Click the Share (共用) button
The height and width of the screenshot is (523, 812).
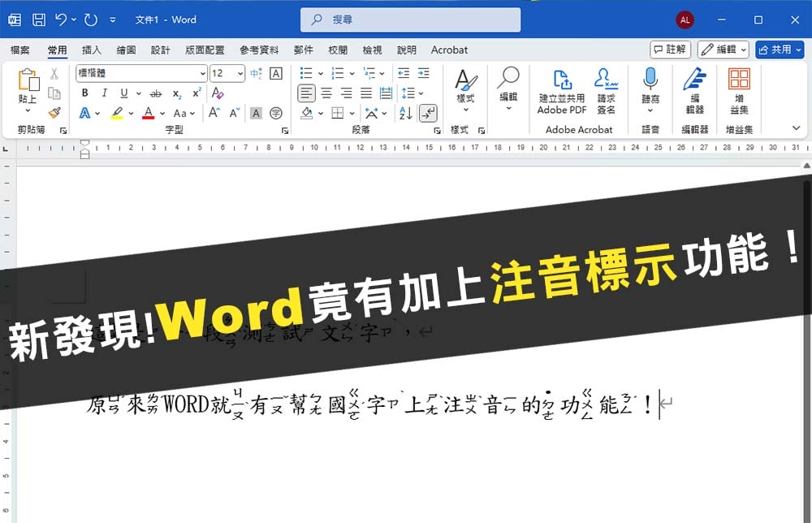[x=780, y=50]
